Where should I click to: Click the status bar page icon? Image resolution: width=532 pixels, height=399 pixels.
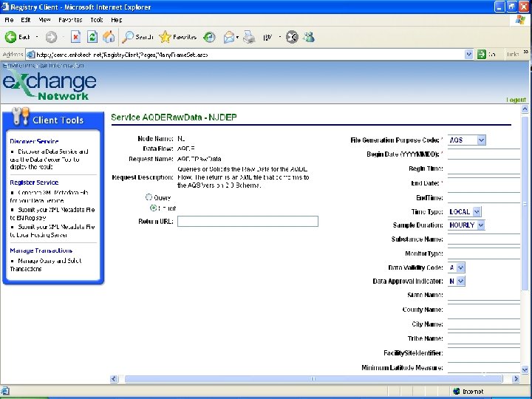5,392
